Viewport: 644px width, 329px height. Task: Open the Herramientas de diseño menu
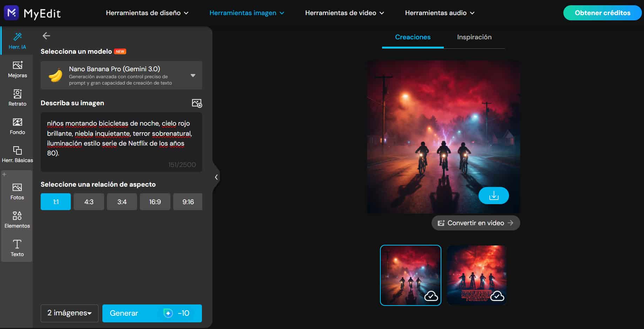(147, 13)
